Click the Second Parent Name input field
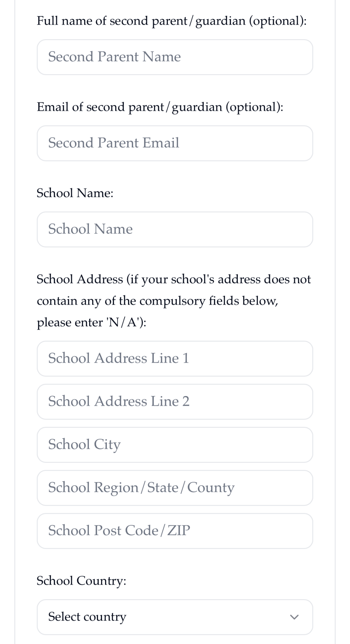Image resolution: width=350 pixels, height=644 pixels. click(x=175, y=57)
